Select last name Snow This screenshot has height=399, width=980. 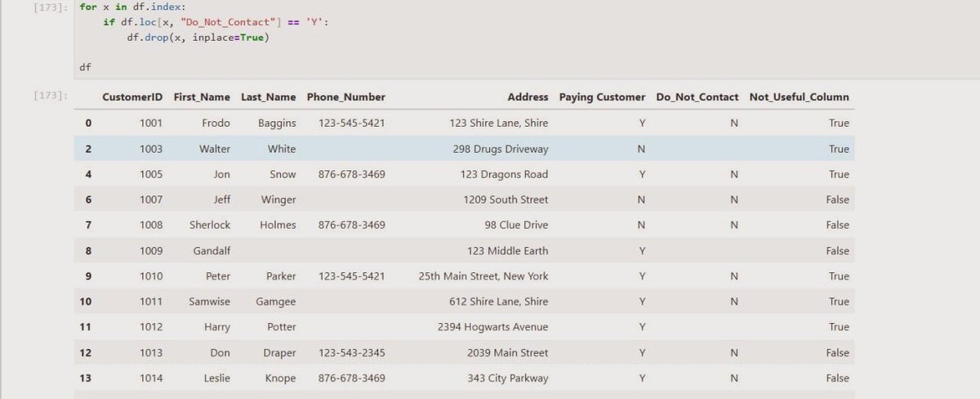tap(283, 174)
